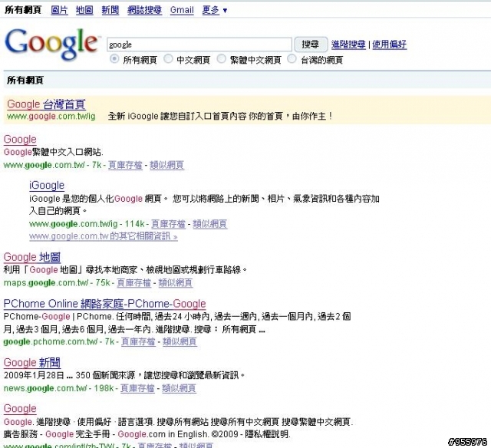The width and height of the screenshot is (491, 448).
Task: Open 類似網頁 for google.pchome.com.tw
Action: [180, 341]
